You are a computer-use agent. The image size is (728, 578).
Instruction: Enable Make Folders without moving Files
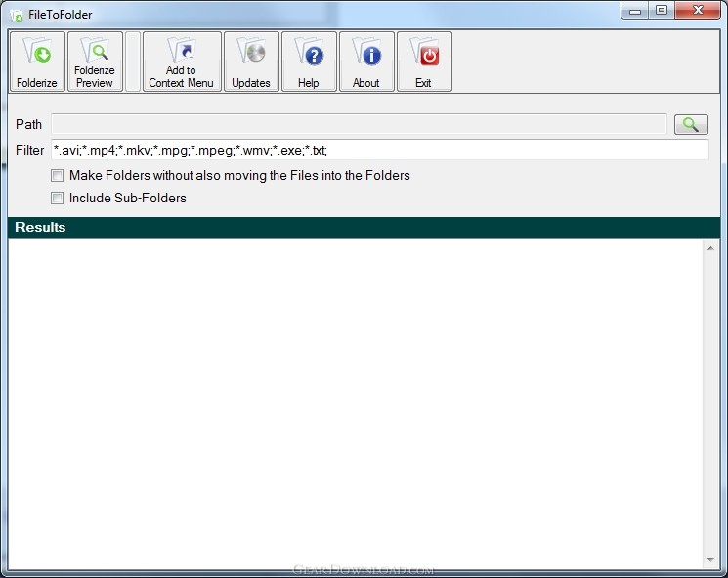[57, 176]
